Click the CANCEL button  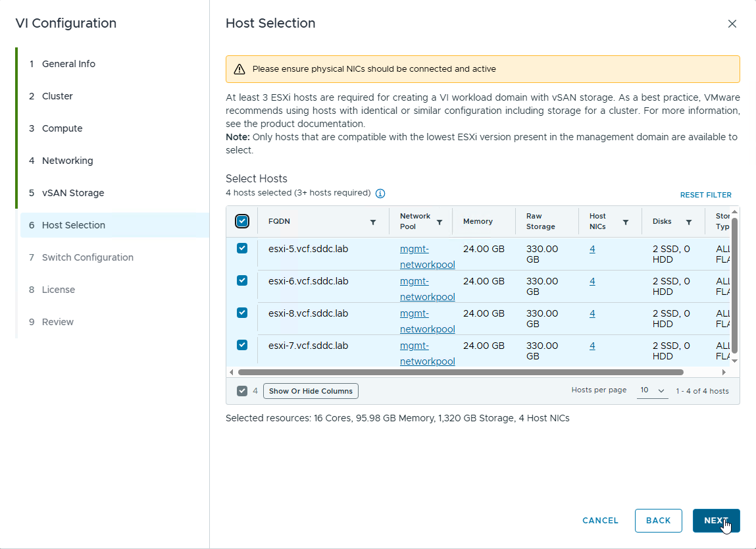pos(600,521)
